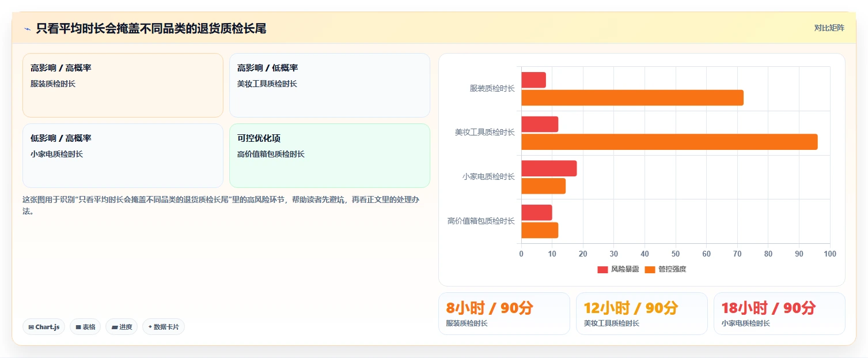Screen dimensions: 868x358
Task: Click the panel title 只看平均时长会掩盖
Action: 151,29
